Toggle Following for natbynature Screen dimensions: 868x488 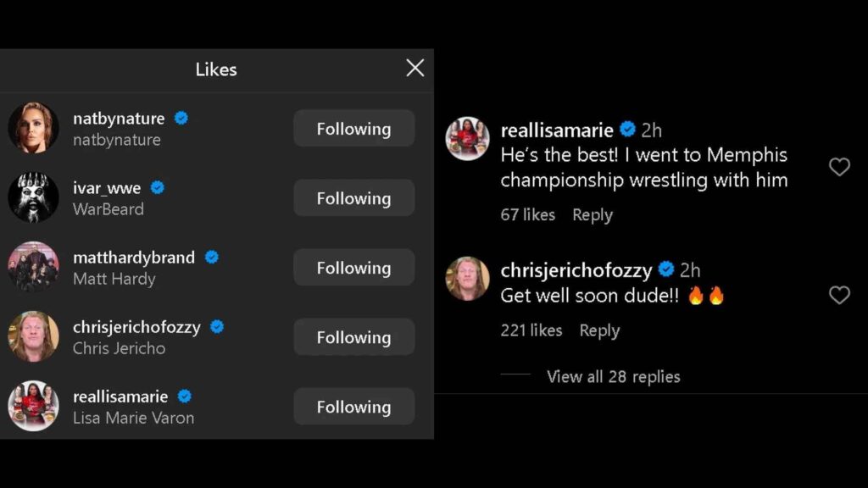pos(353,129)
